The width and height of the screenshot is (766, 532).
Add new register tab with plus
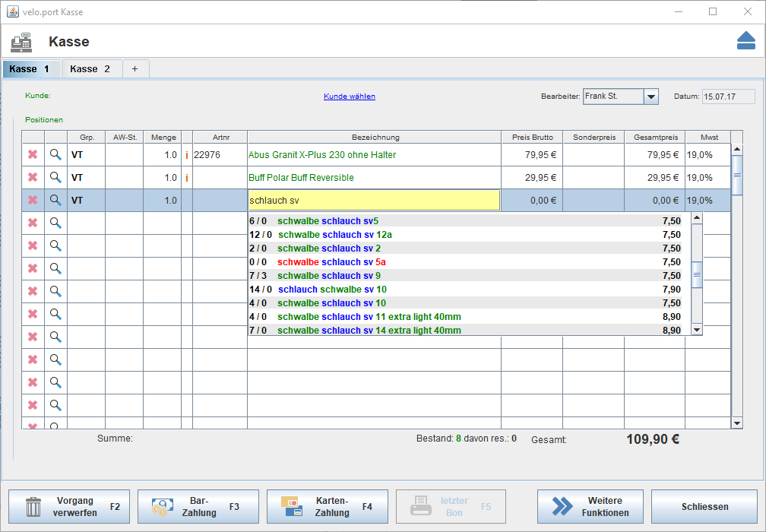pyautogui.click(x=135, y=69)
